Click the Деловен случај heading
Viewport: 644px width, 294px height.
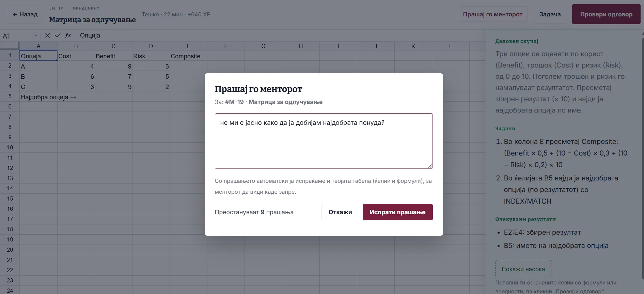pos(517,41)
